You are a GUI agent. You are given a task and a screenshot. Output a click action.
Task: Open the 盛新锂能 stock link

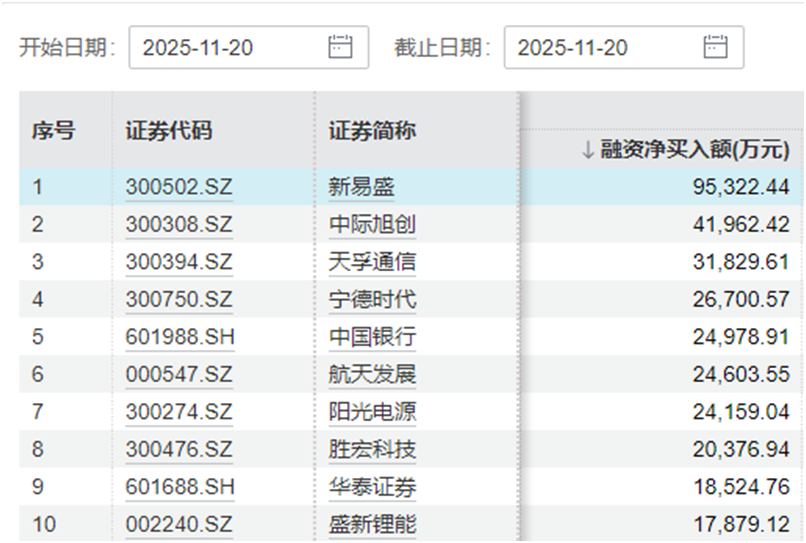(372, 524)
